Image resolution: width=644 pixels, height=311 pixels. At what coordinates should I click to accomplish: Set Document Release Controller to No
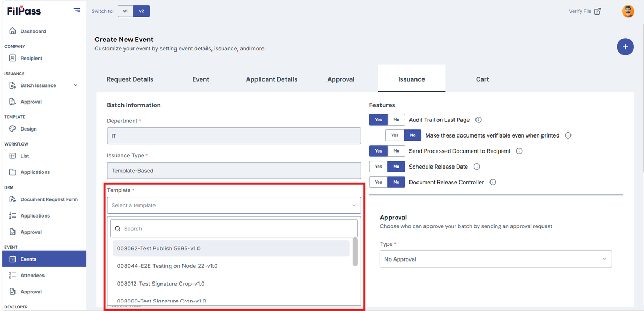396,182
